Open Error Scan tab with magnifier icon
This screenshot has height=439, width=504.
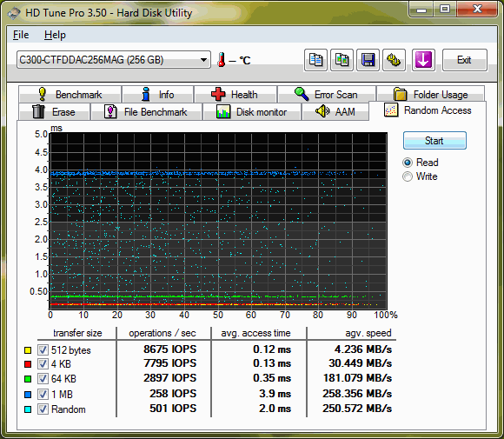327,95
